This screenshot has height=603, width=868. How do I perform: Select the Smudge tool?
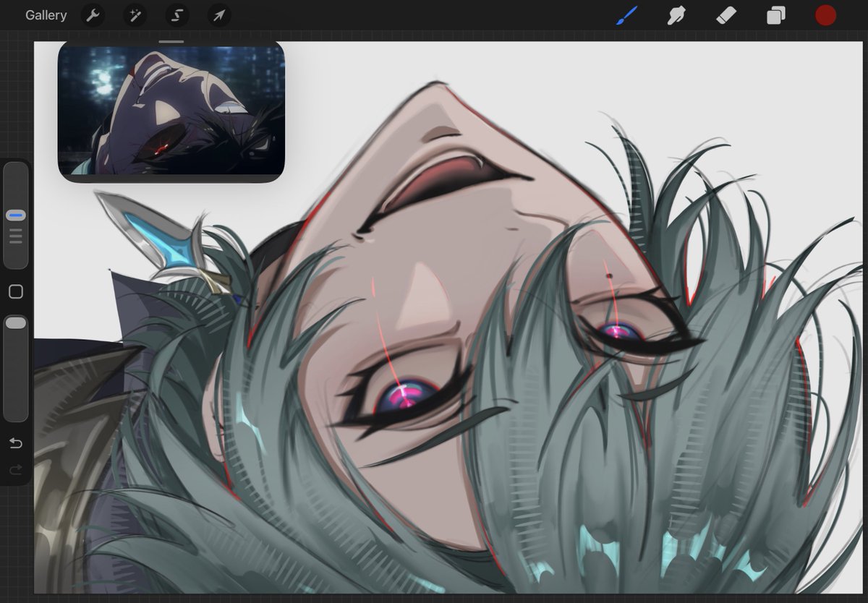click(676, 15)
